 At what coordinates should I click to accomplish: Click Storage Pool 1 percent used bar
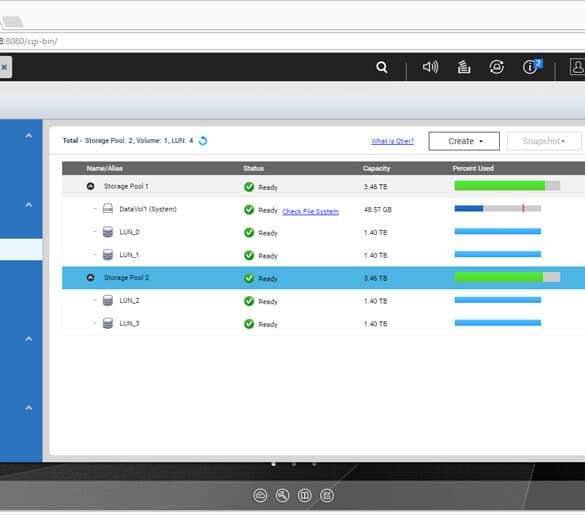[x=507, y=185]
